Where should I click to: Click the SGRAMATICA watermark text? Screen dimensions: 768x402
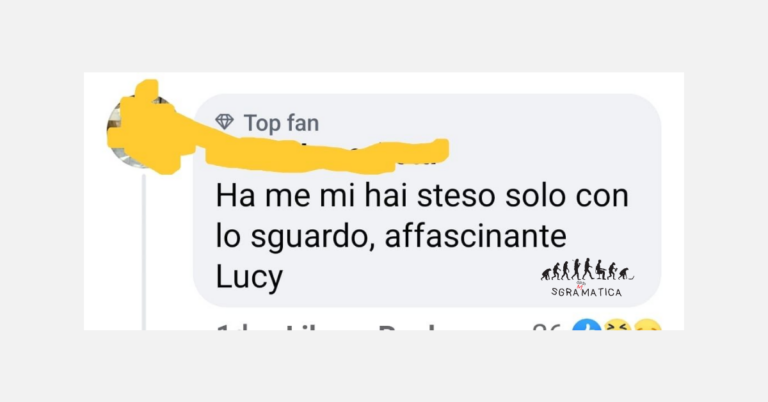pos(586,292)
